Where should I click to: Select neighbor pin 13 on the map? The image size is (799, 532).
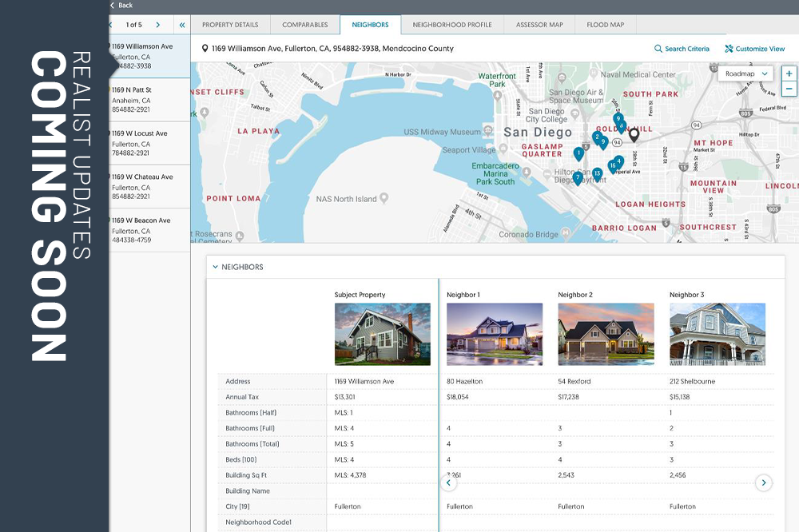[x=597, y=175]
